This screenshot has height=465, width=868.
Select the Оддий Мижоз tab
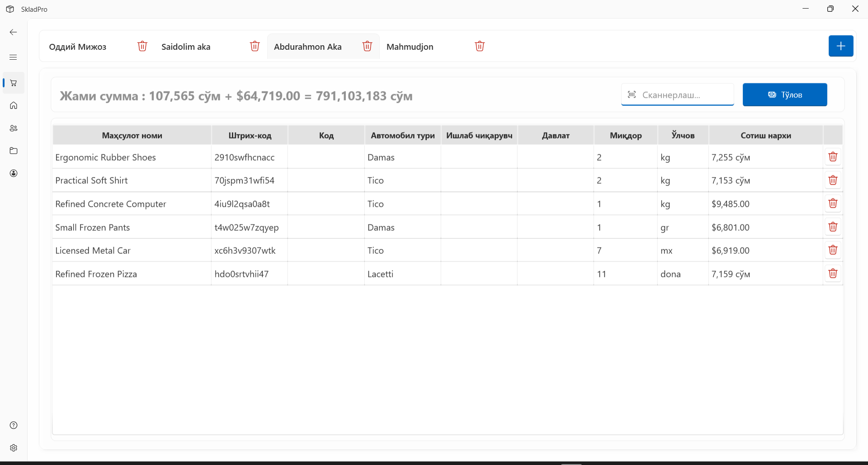(78, 47)
